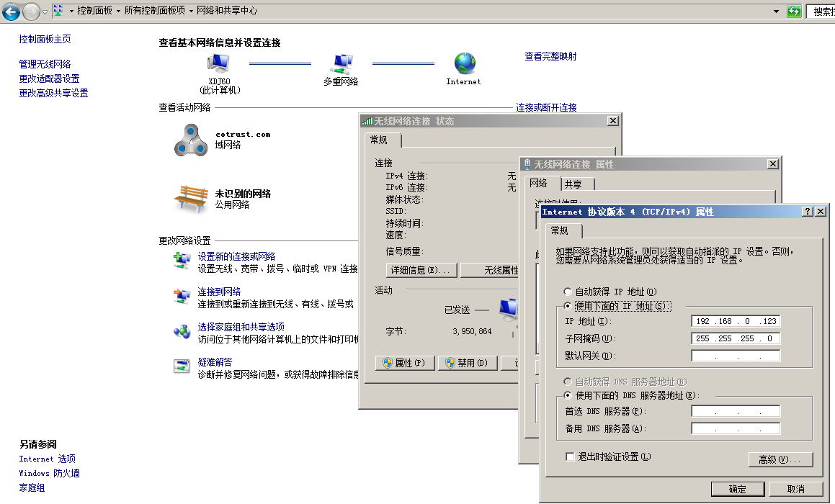
Task: Click the troubleshooting icon
Action: [x=182, y=366]
